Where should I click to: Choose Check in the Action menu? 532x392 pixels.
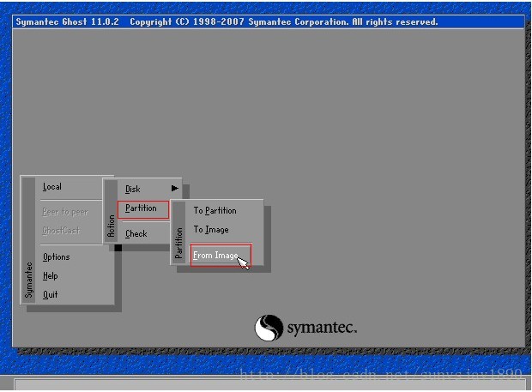[136, 233]
